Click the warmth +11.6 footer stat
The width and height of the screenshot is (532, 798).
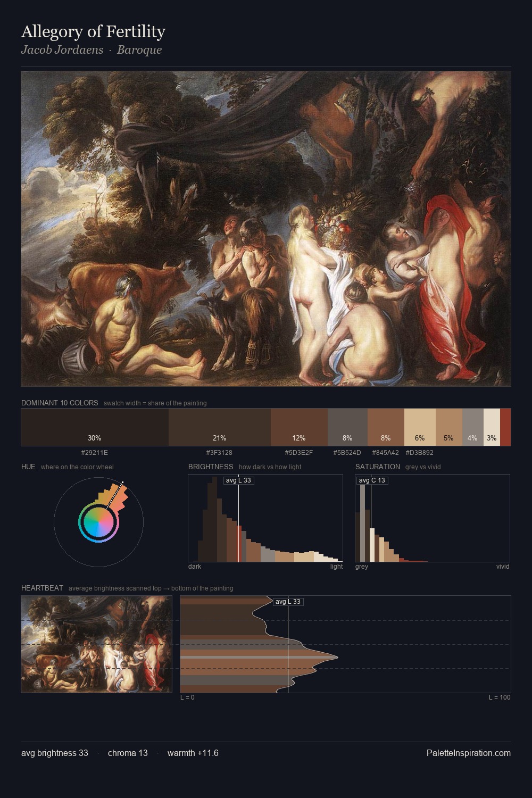pyautogui.click(x=193, y=753)
